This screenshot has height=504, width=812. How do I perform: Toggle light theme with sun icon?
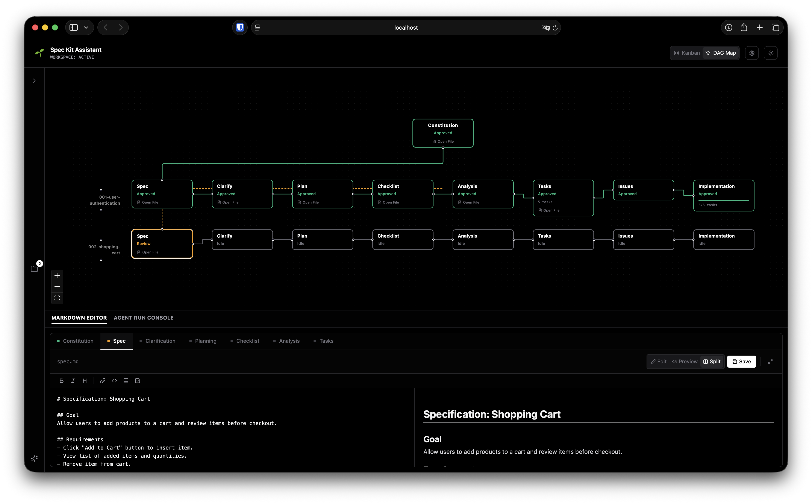pos(771,53)
